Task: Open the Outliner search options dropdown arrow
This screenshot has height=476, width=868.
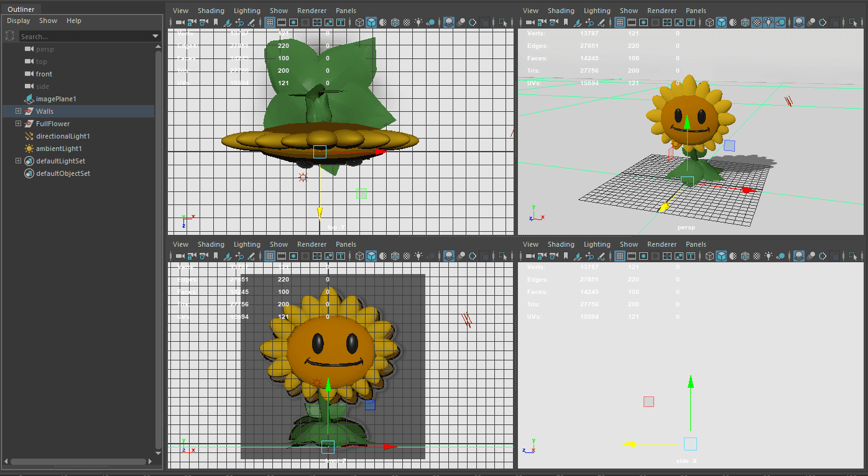Action: tap(156, 37)
